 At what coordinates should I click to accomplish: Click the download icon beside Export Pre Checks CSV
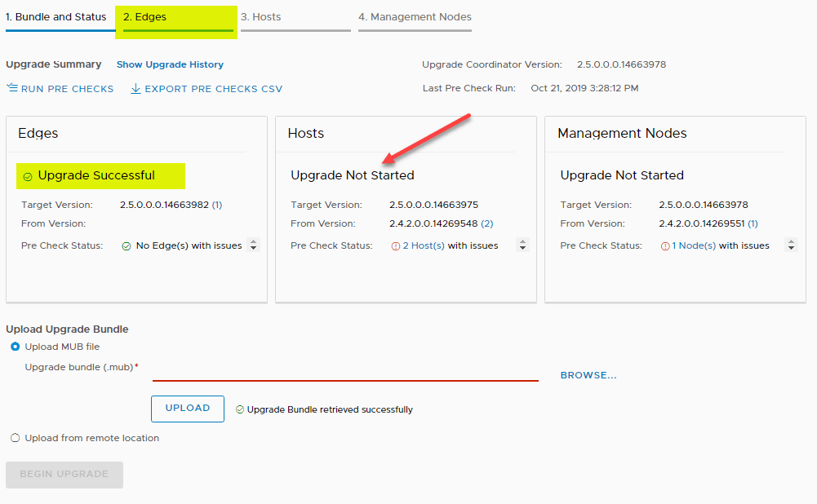coord(135,87)
